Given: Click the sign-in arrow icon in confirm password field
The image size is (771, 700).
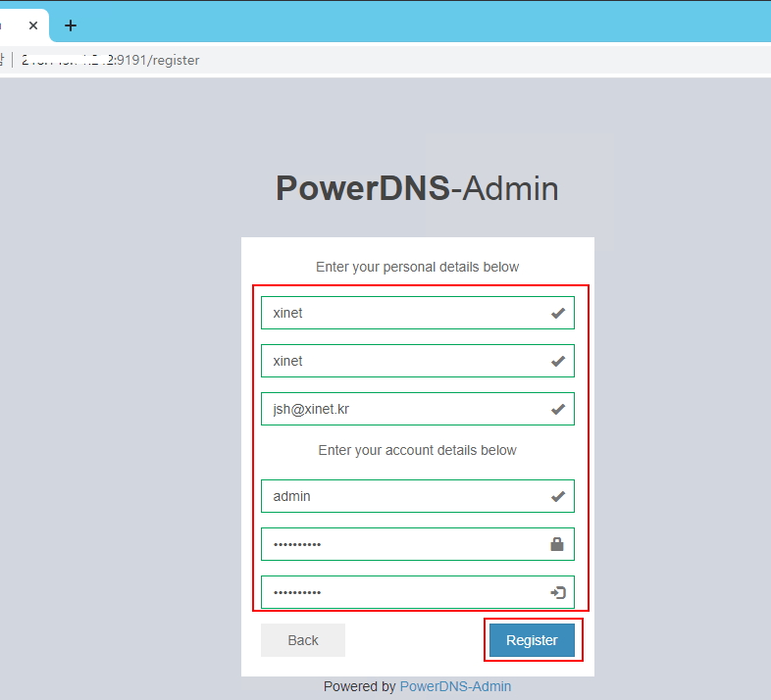Looking at the screenshot, I should point(557,592).
